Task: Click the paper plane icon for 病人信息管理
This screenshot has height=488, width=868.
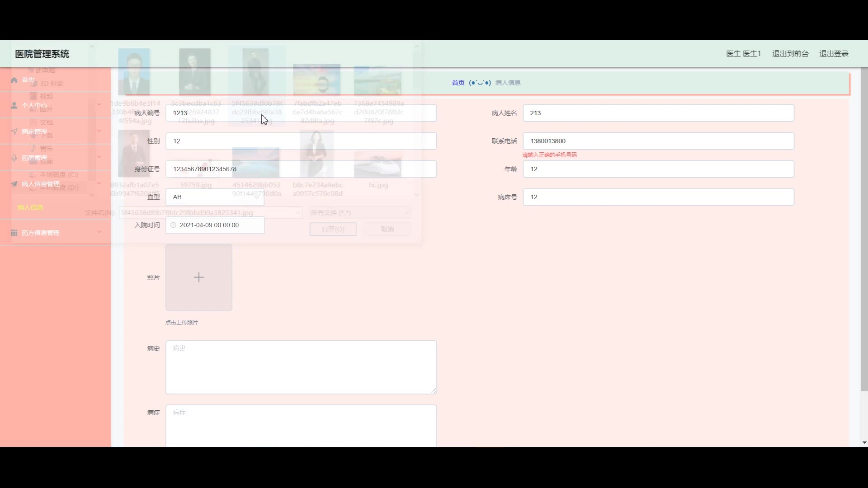Action: tap(14, 184)
